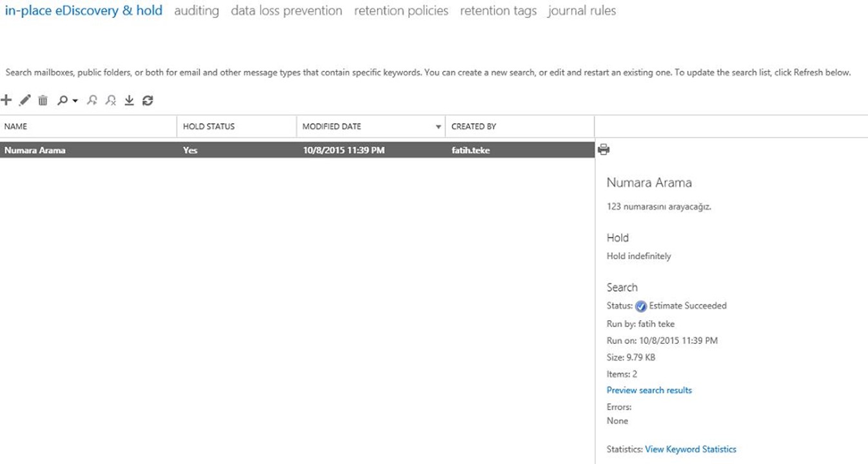Screen dimensions: 868x464
Task: Click the None errors value
Action: click(617, 421)
